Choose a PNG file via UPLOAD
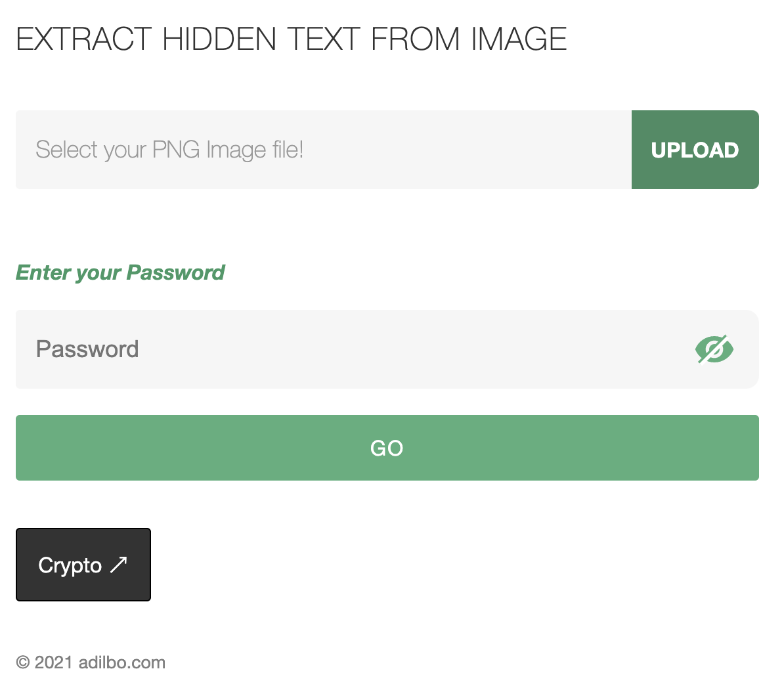 [x=695, y=150]
